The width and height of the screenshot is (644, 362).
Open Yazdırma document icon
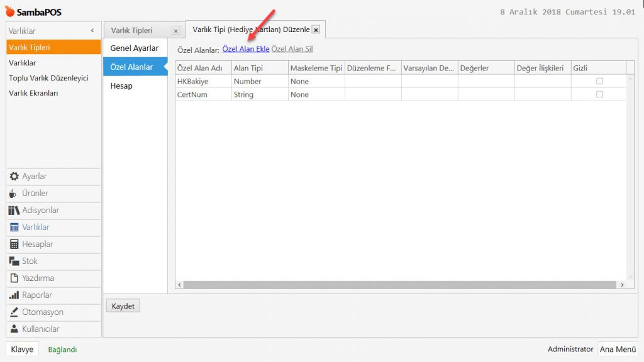click(14, 278)
